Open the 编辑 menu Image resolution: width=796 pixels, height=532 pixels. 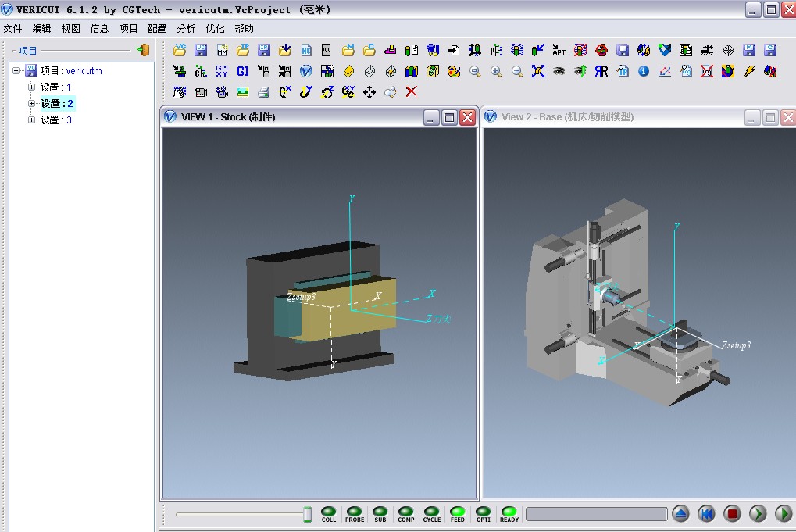(x=41, y=28)
